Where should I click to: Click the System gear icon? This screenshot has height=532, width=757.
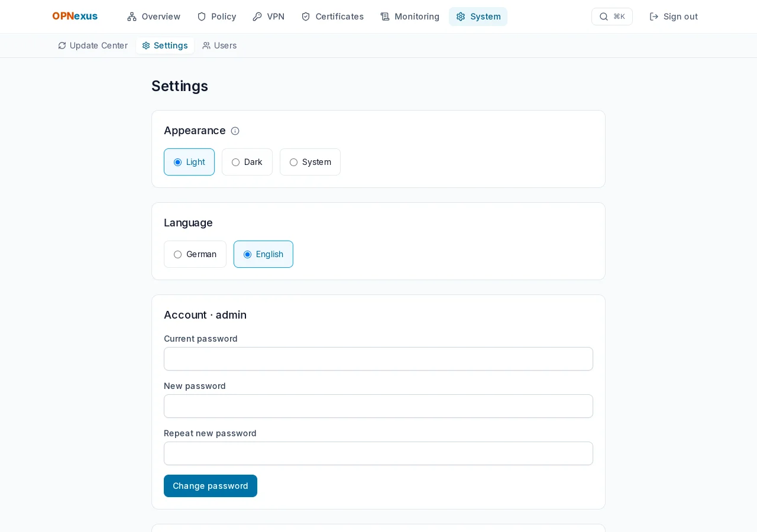(x=461, y=17)
